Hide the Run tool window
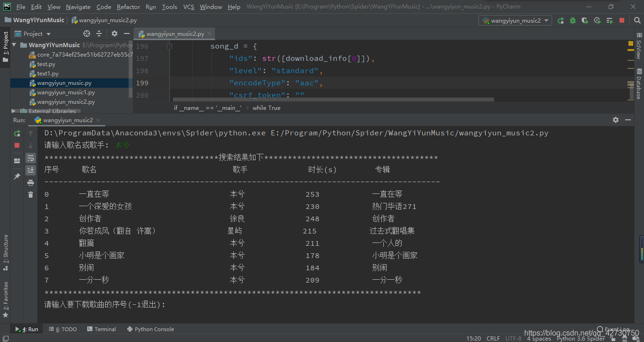The height and width of the screenshot is (342, 644). click(627, 120)
